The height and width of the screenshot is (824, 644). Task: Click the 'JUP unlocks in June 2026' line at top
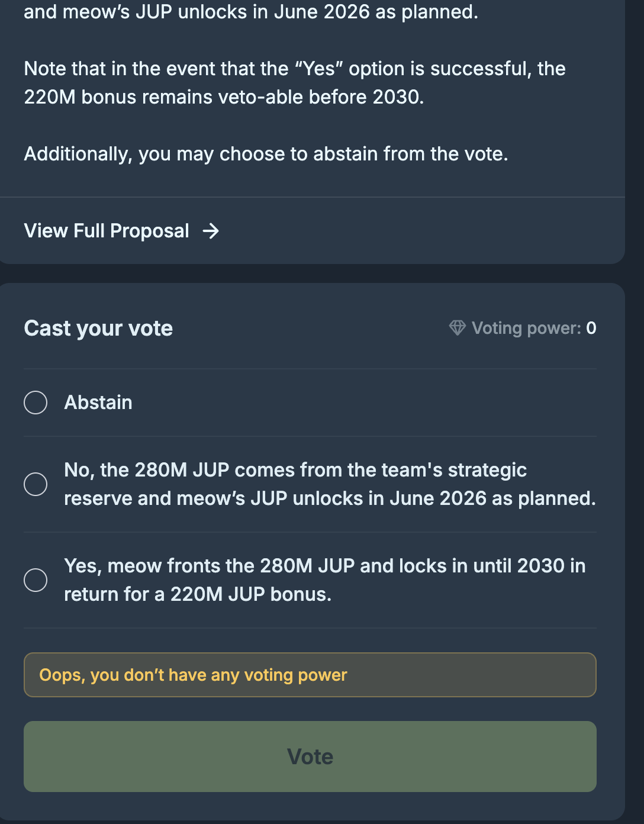(x=250, y=12)
